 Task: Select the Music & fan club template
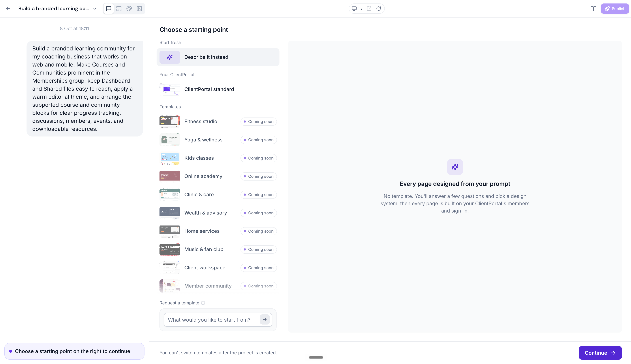point(218,249)
